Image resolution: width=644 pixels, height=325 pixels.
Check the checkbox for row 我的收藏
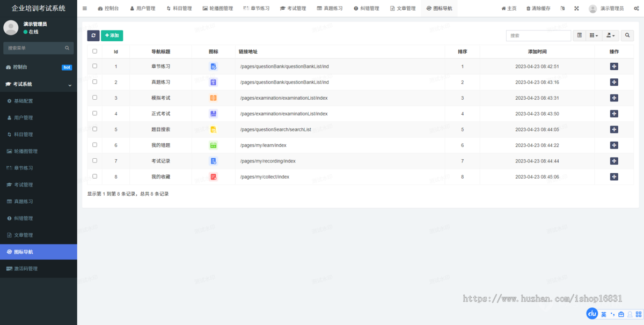pyautogui.click(x=95, y=176)
